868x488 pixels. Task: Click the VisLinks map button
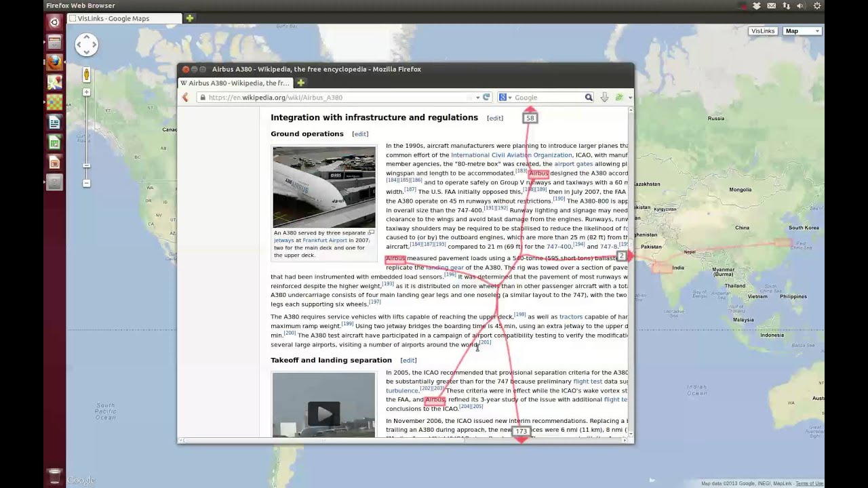(x=763, y=31)
